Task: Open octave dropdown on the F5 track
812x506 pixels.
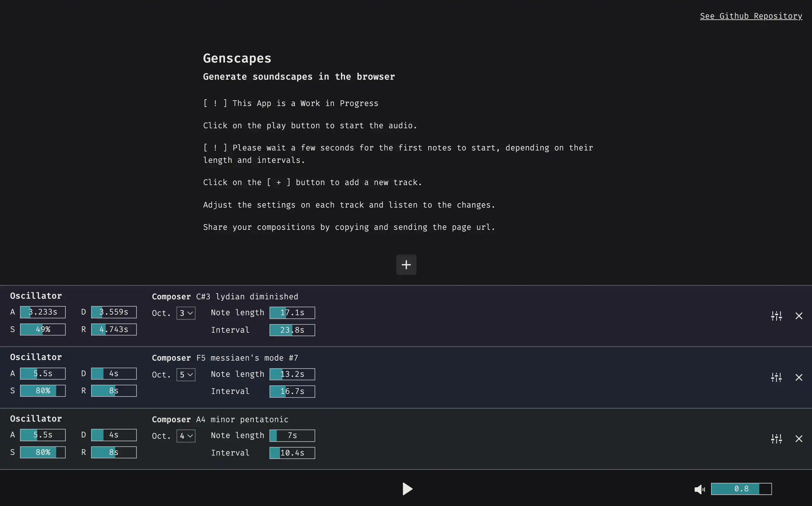Action: point(186,375)
